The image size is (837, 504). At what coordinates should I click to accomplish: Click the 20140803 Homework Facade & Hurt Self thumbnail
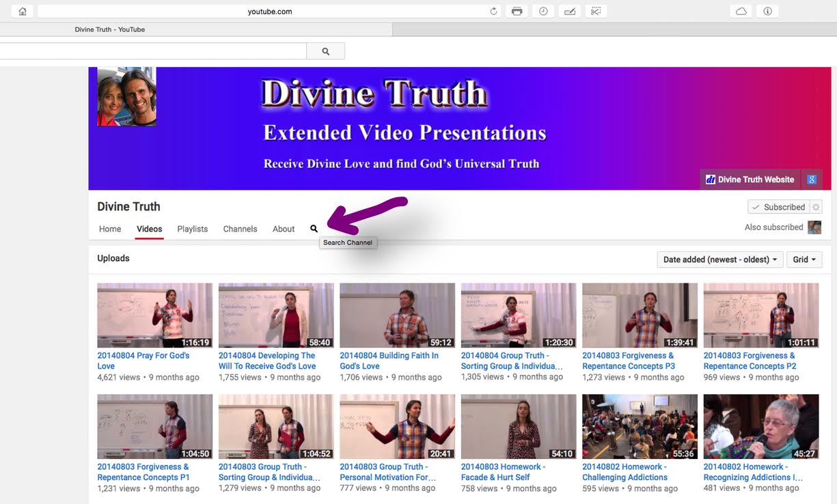point(518,425)
